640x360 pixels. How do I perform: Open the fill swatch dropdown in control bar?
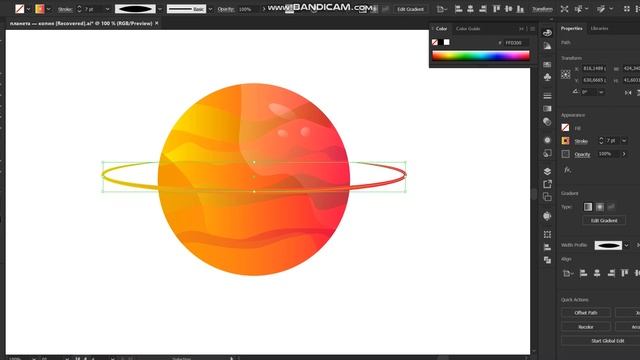[28, 9]
